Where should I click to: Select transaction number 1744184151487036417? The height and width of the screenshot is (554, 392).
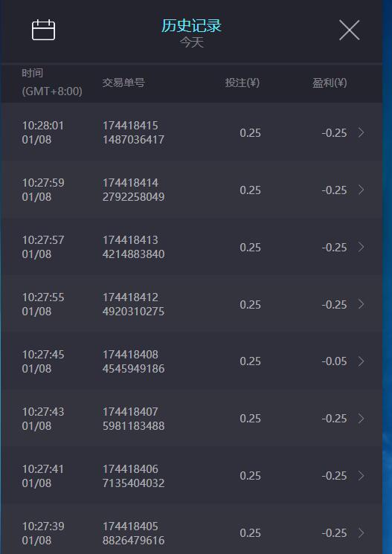pos(133,132)
